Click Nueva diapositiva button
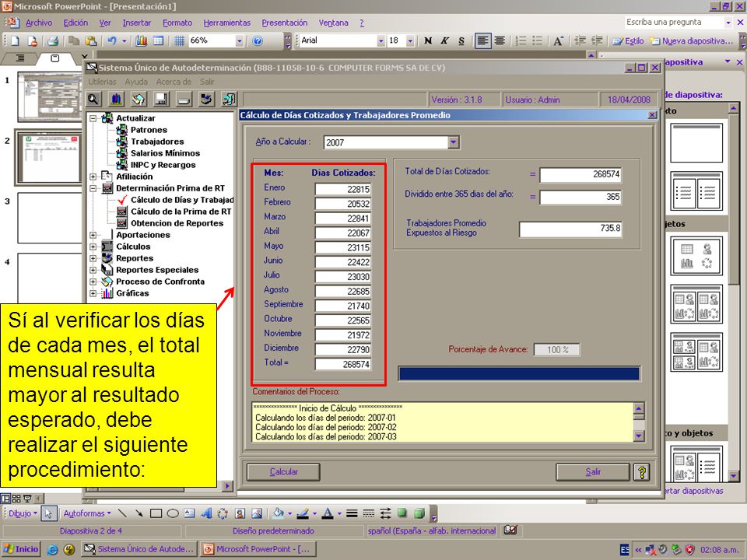The width and height of the screenshot is (747, 560). tap(692, 41)
